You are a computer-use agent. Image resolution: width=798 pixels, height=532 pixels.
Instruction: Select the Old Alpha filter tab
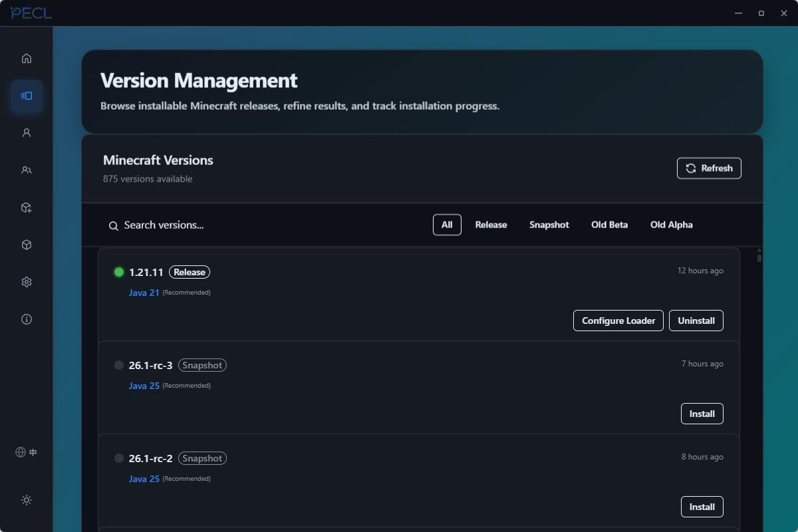click(x=672, y=225)
